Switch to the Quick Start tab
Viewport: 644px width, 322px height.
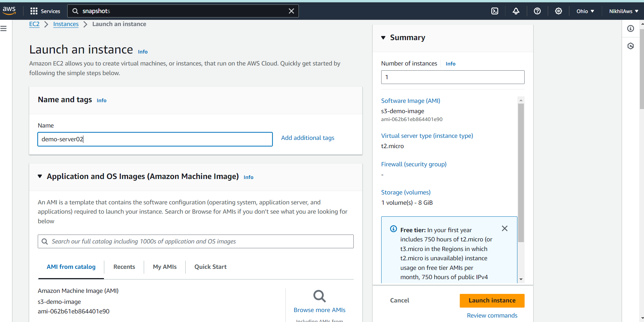(210, 267)
